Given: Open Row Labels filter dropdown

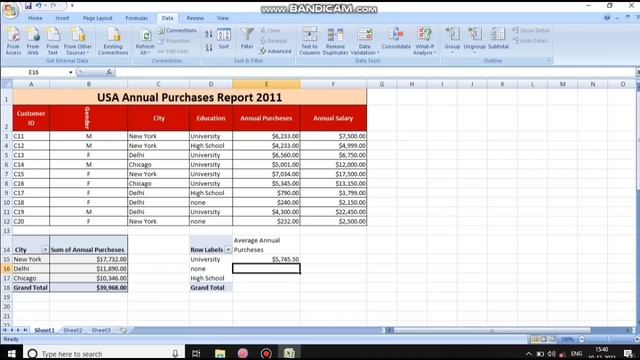Looking at the screenshot, I should (x=228, y=250).
